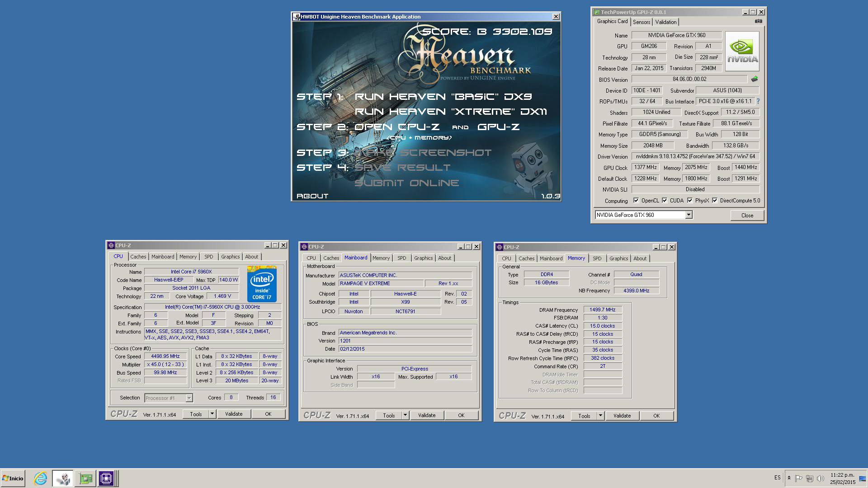Switch to Sensors tab in GPU-Z
Viewport: 868px width, 488px height.
click(x=641, y=22)
